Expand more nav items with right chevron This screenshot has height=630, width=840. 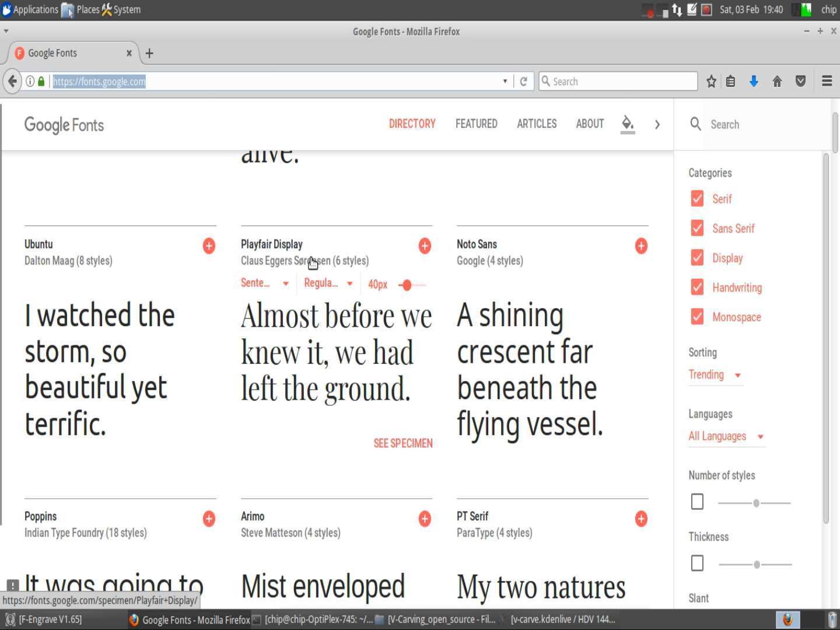[x=657, y=124]
